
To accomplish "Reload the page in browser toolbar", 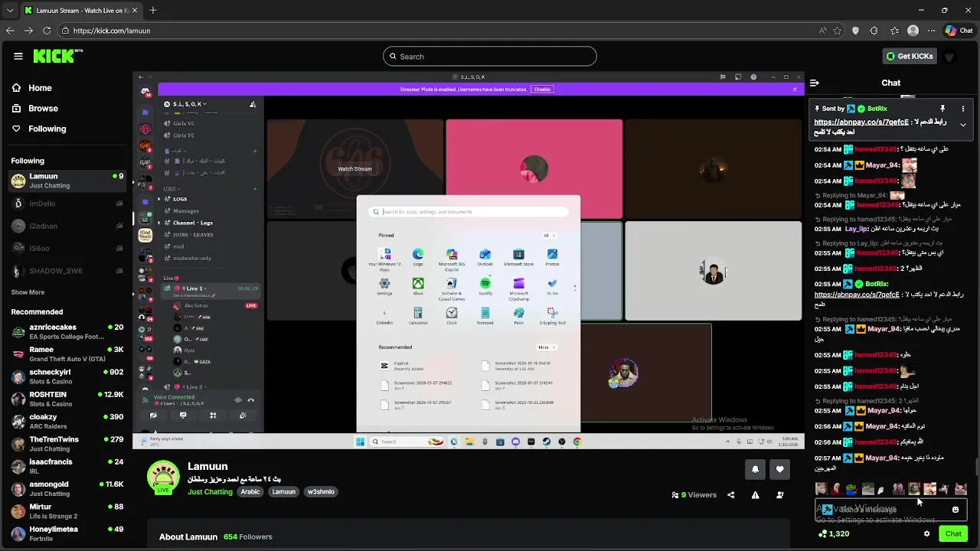I will pos(47,31).
